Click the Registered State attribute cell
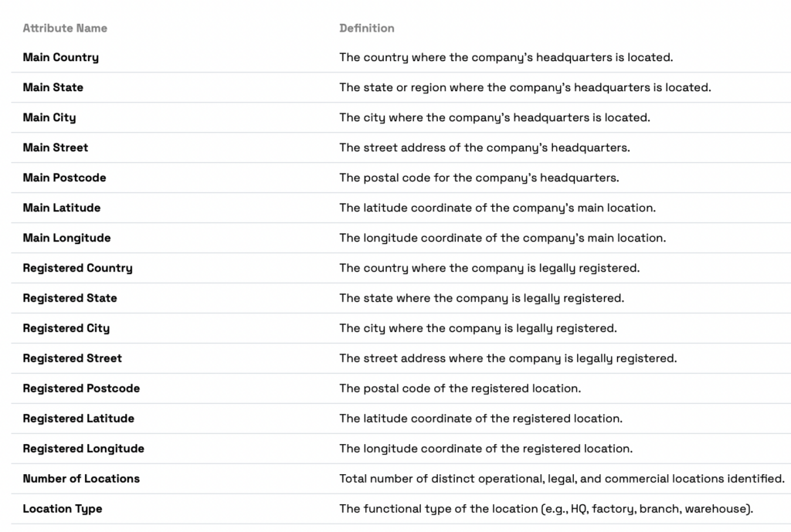 point(70,298)
